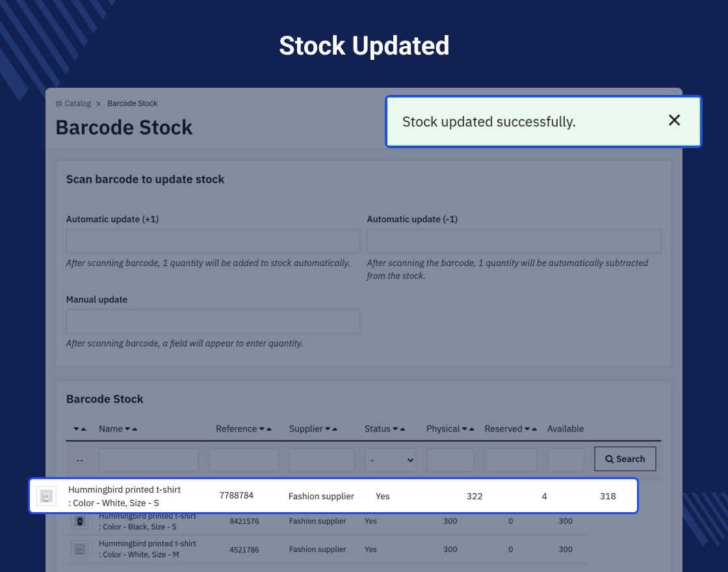This screenshot has height=572, width=728.
Task: Click the Barcode Stock breadcrumb
Action: [x=133, y=103]
